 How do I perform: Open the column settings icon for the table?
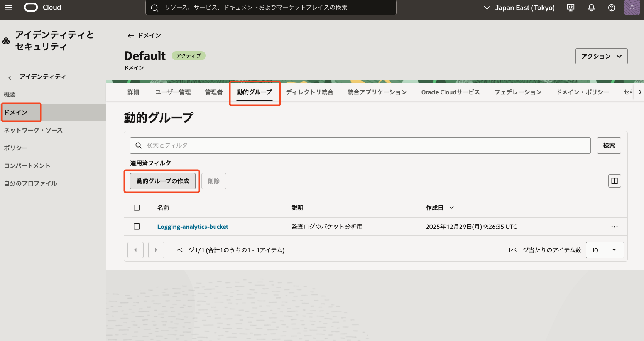click(x=614, y=181)
